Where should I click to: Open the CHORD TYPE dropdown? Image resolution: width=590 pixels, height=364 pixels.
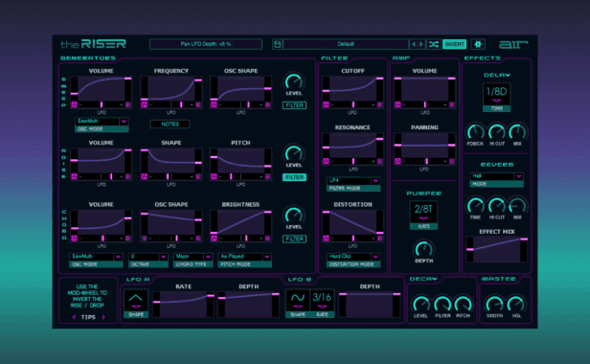click(193, 257)
